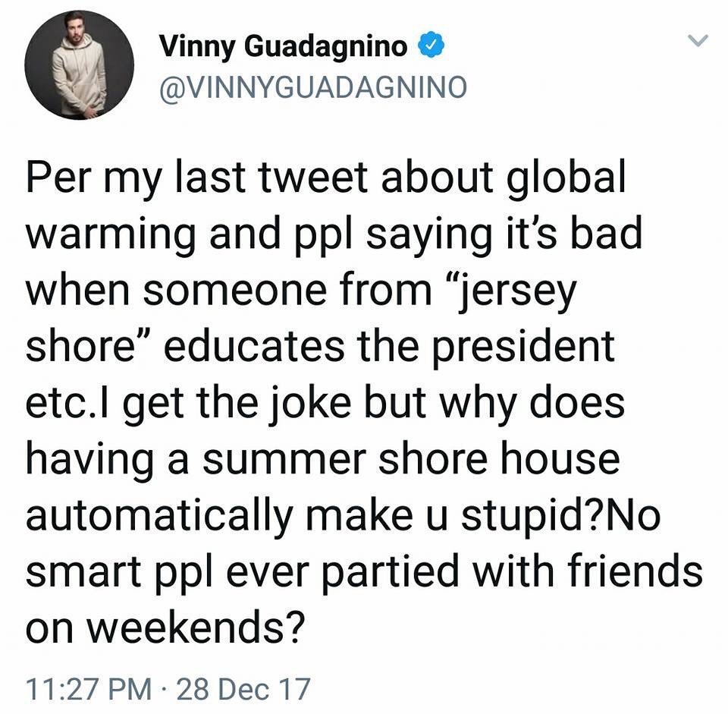Click the blue verified badge
Image resolution: width=728 pixels, height=714 pixels.
pyautogui.click(x=431, y=47)
